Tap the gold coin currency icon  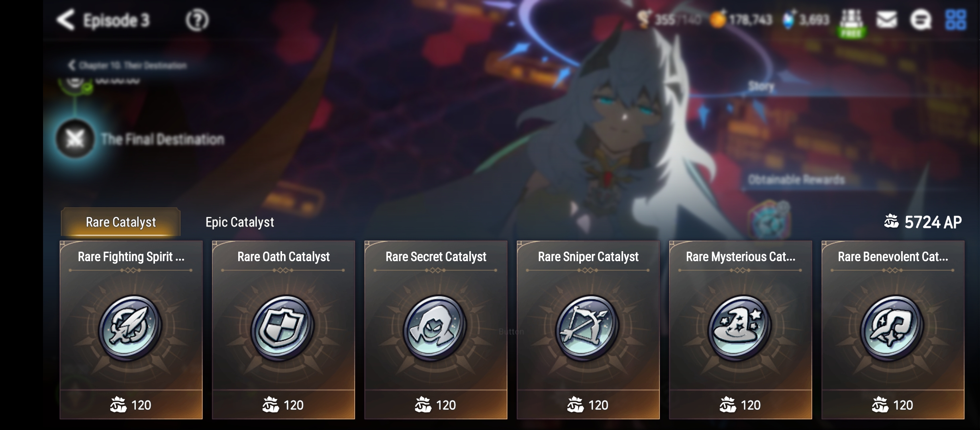coord(717,20)
